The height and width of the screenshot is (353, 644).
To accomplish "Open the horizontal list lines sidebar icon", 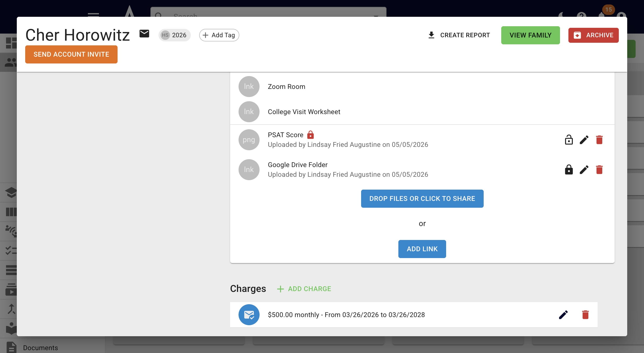I will [x=11, y=270].
